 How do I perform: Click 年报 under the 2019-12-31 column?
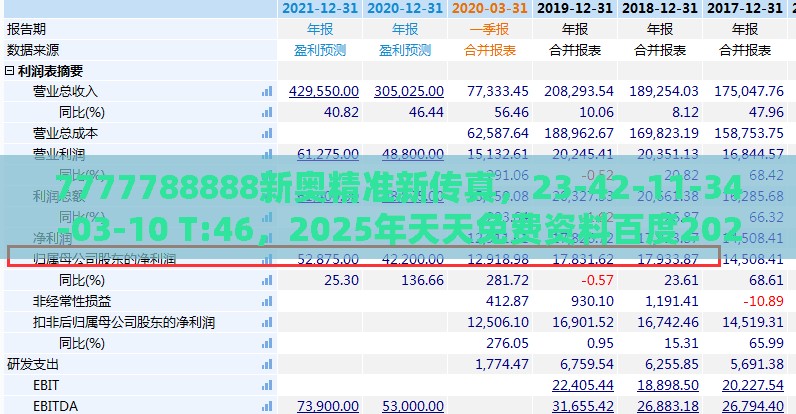[x=575, y=29]
